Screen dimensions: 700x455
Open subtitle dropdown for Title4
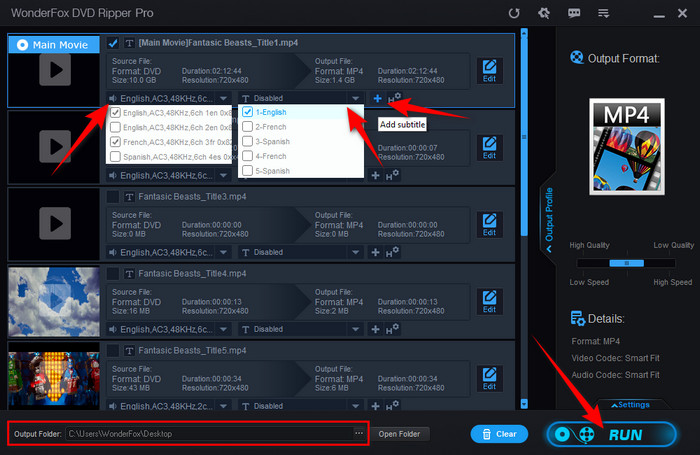point(355,329)
